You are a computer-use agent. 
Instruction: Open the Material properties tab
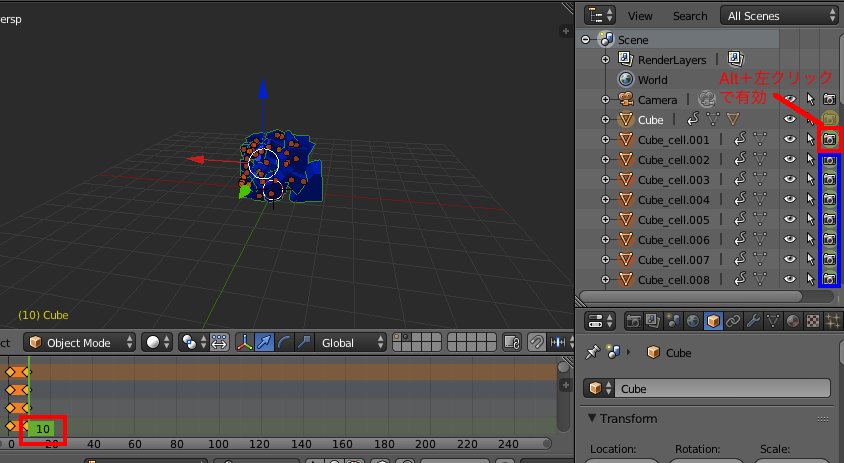tap(792, 321)
